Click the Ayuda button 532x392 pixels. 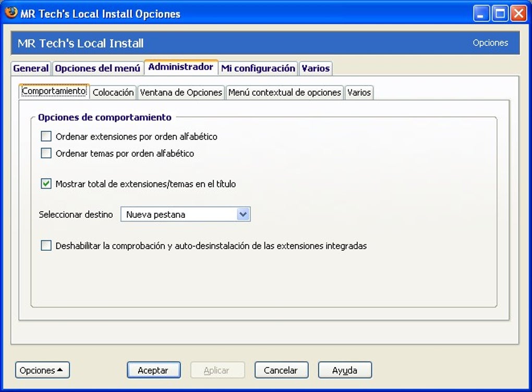(x=345, y=370)
